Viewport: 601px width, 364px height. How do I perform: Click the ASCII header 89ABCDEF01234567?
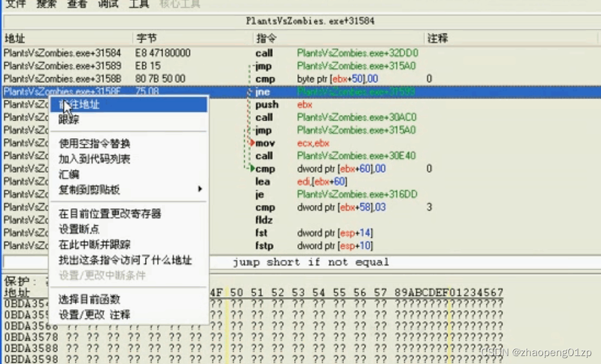[449, 293]
